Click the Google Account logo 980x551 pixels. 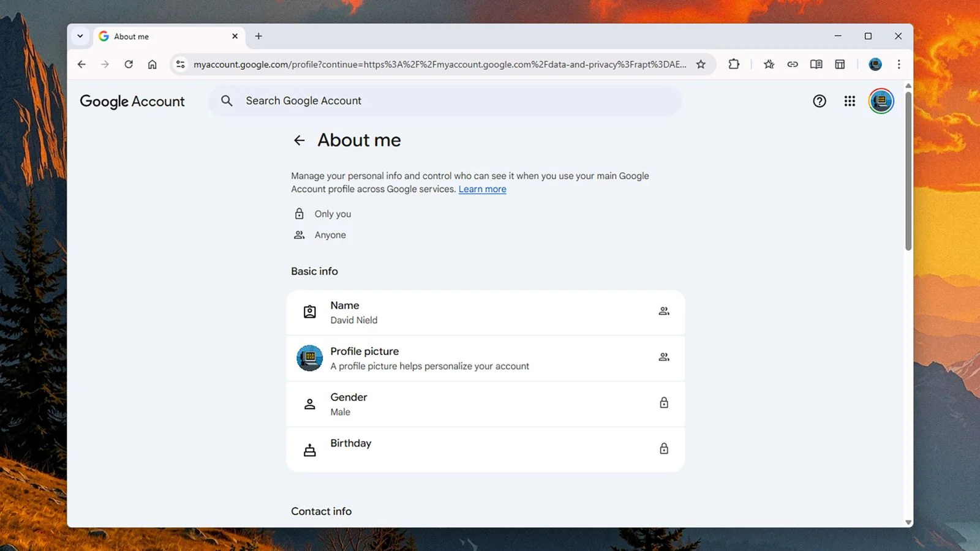pos(132,102)
